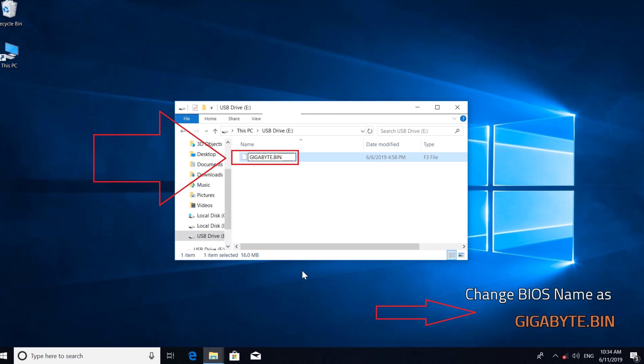Click the 6/6/2019 4:58 PM date cell
This screenshot has height=364, width=644.
(x=385, y=157)
